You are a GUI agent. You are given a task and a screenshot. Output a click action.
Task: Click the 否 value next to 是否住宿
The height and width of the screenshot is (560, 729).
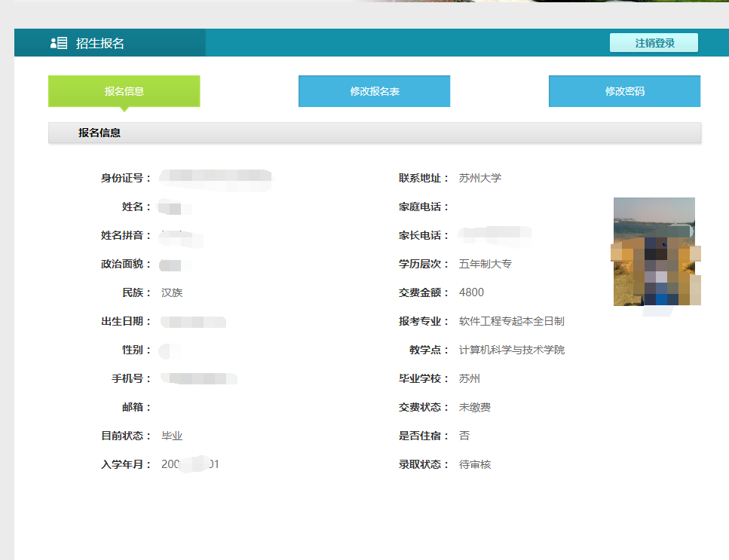pyautogui.click(x=464, y=436)
